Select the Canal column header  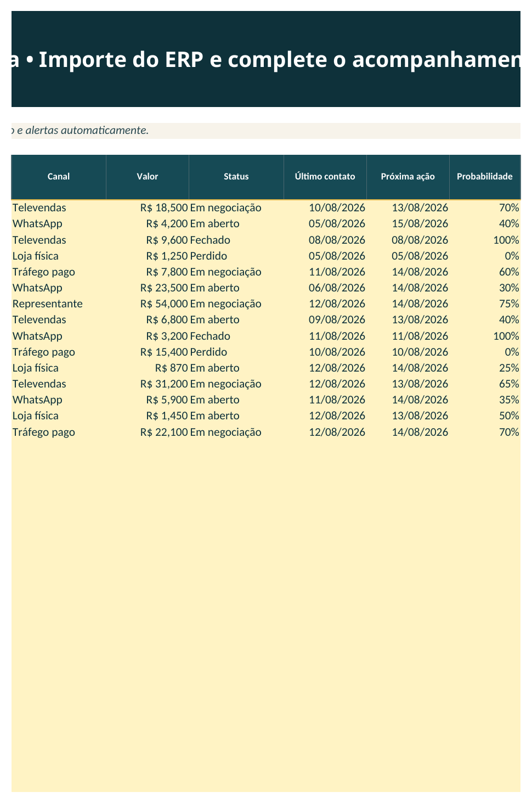click(x=59, y=177)
